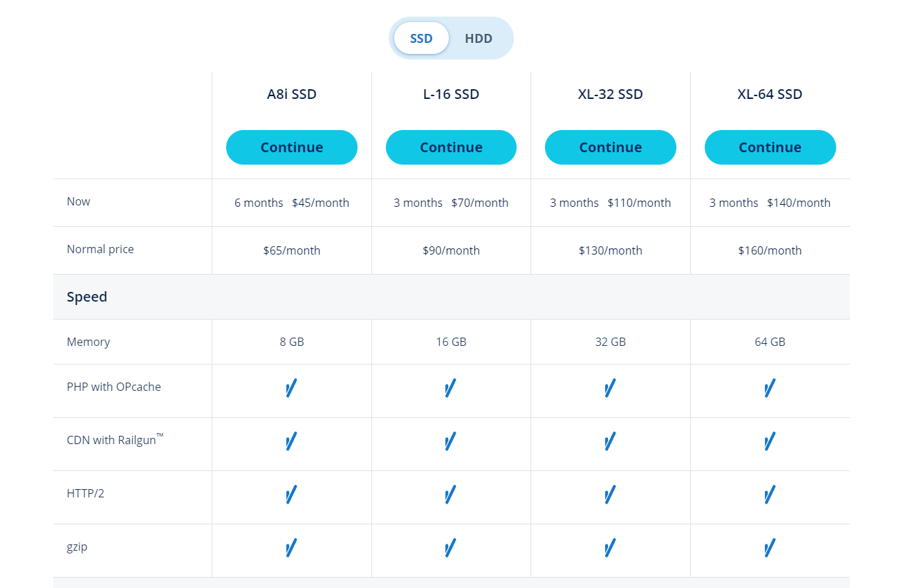Click the Memory row label
This screenshot has width=906, height=588.
pos(88,342)
